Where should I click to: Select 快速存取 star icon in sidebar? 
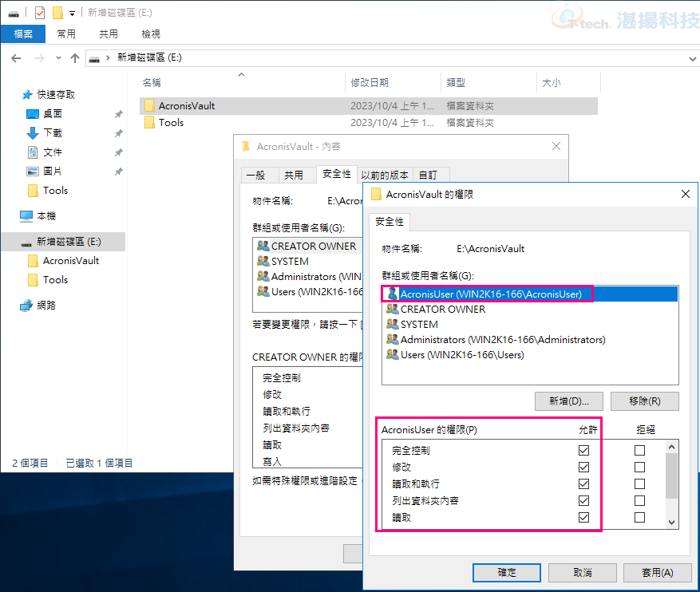point(27,95)
